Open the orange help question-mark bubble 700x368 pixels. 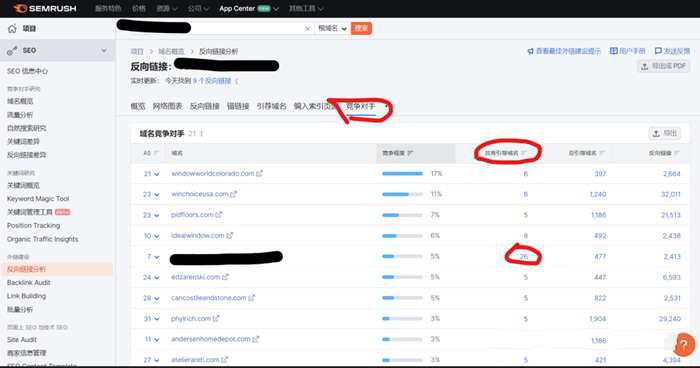[x=683, y=345]
